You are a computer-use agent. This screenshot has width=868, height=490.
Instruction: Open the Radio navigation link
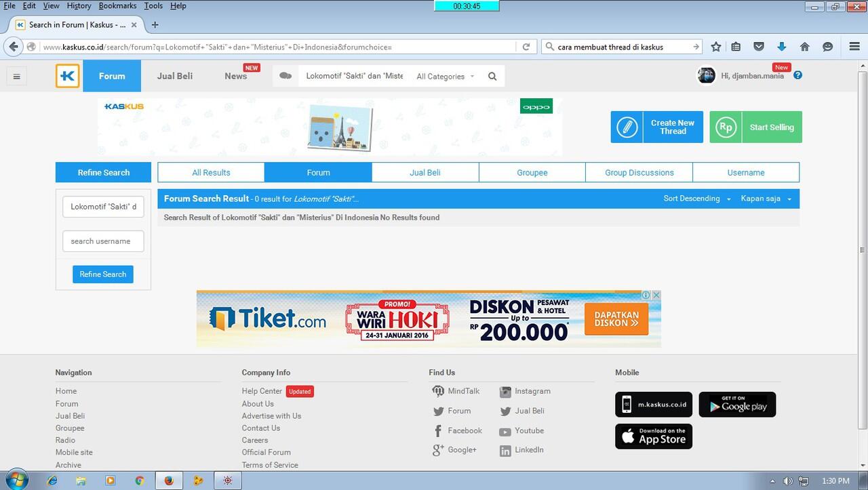pos(65,440)
